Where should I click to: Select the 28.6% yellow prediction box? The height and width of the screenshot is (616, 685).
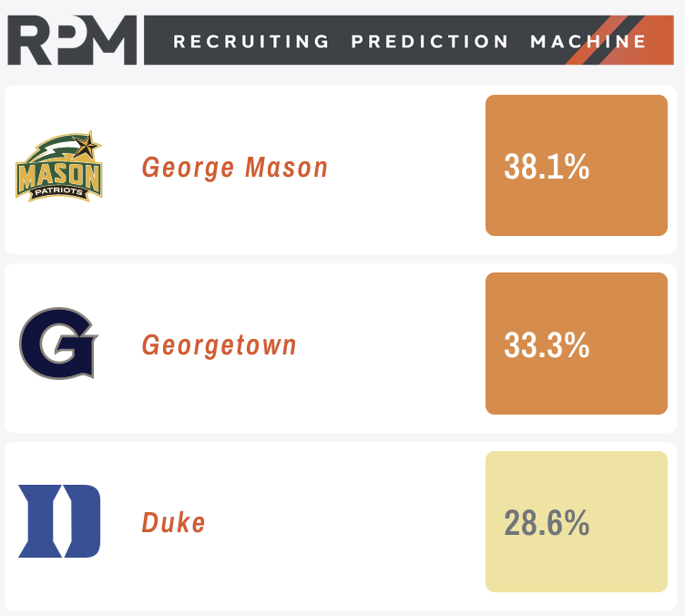(x=577, y=521)
